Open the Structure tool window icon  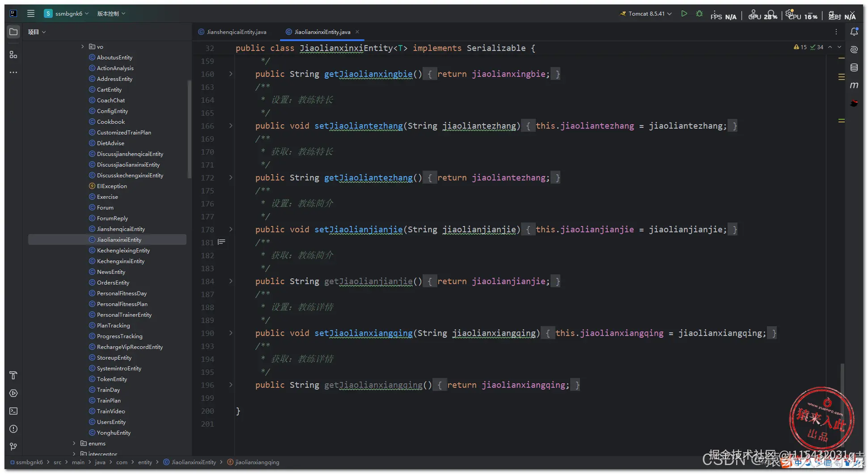(x=13, y=55)
